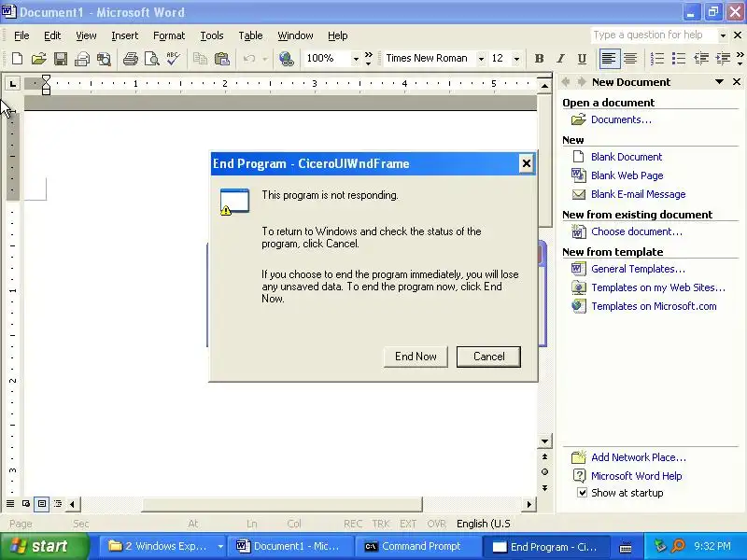The height and width of the screenshot is (560, 747).
Task: Open the Format menu
Action: 169,35
